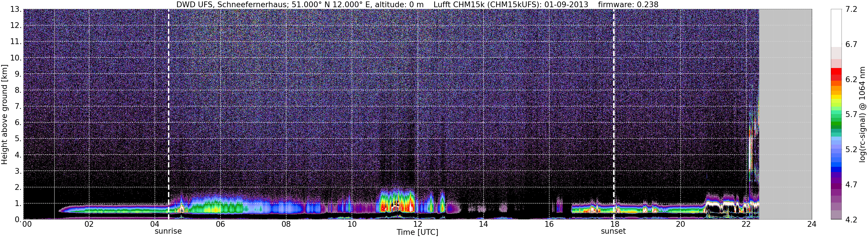
Task: Click the height-axis tick label '7.'
Action: point(18,107)
